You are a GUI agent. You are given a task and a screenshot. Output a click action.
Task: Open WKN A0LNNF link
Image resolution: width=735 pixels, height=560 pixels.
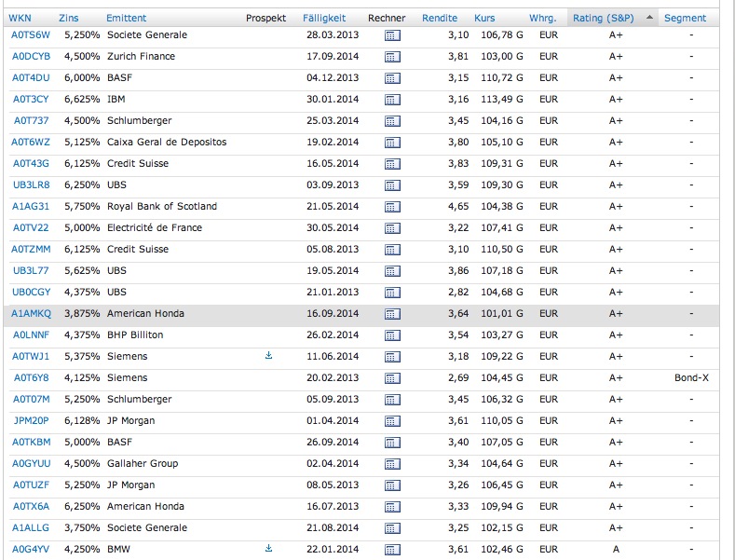pos(31,335)
